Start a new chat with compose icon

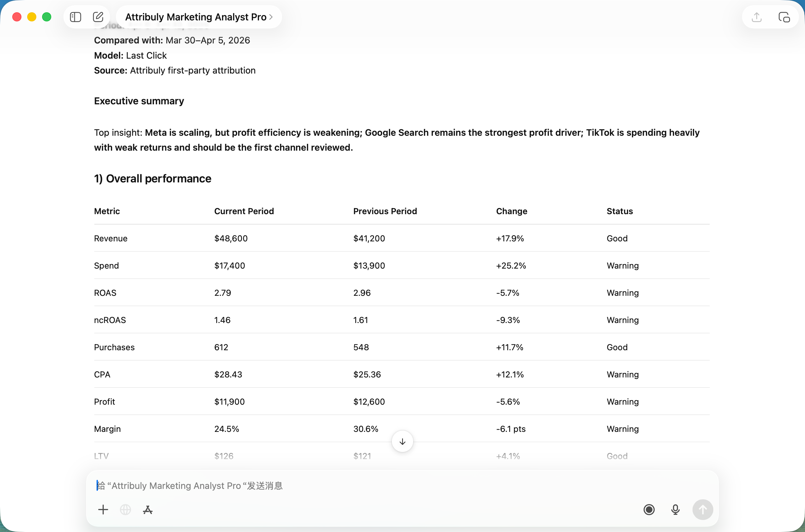[98, 17]
